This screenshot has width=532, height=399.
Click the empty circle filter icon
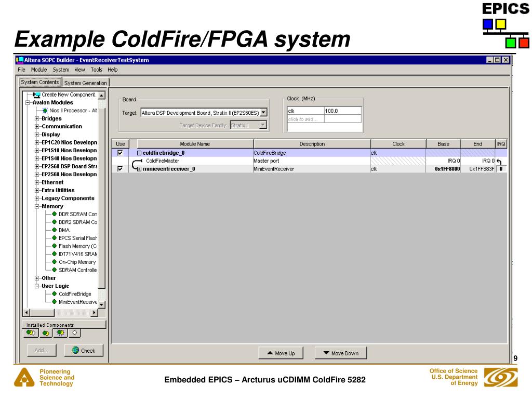pos(75,333)
